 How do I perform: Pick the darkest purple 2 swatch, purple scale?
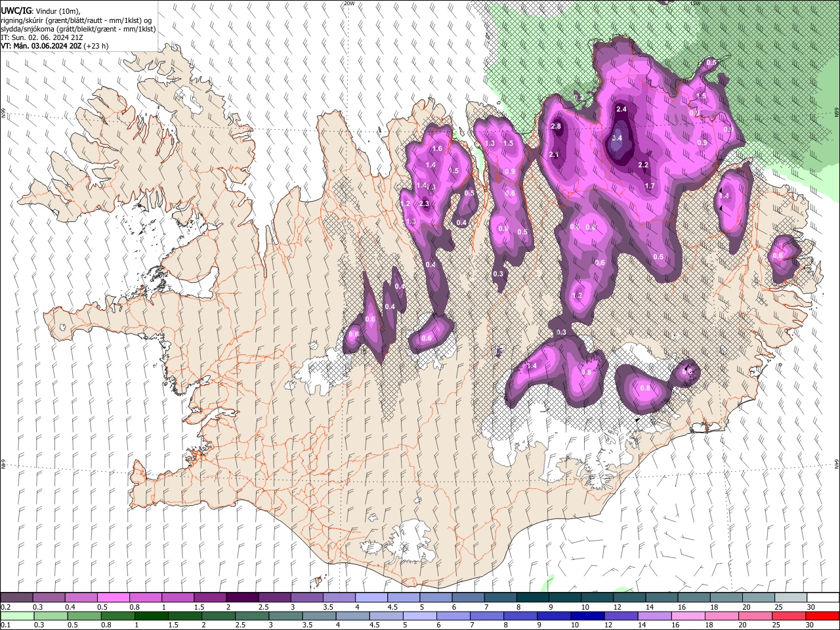coord(242,598)
